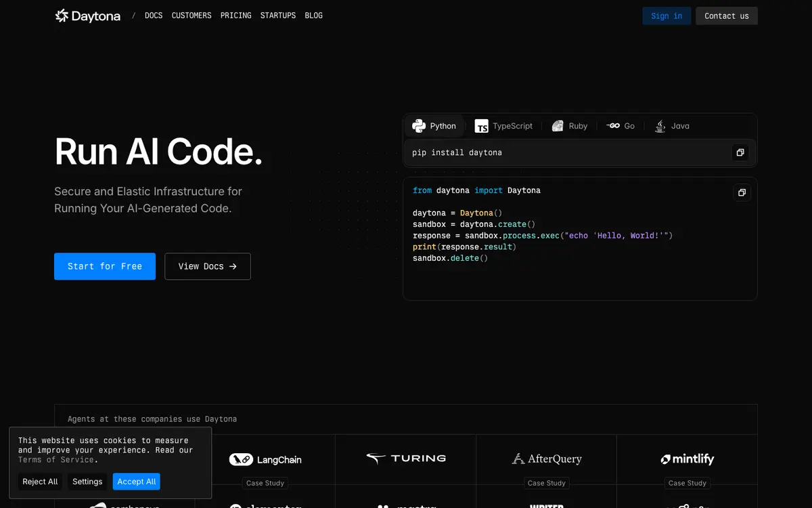The height and width of the screenshot is (508, 812).
Task: Go to the PRICING page
Action: (x=236, y=16)
